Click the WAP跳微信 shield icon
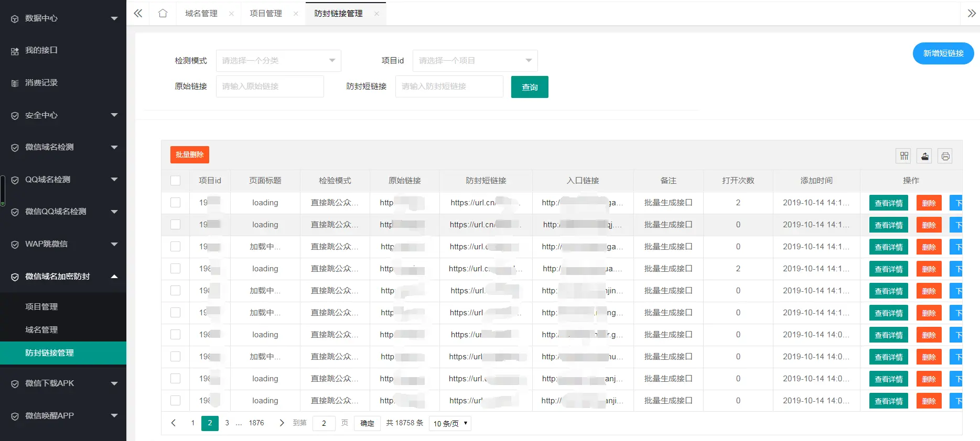The image size is (980, 441). (x=15, y=245)
